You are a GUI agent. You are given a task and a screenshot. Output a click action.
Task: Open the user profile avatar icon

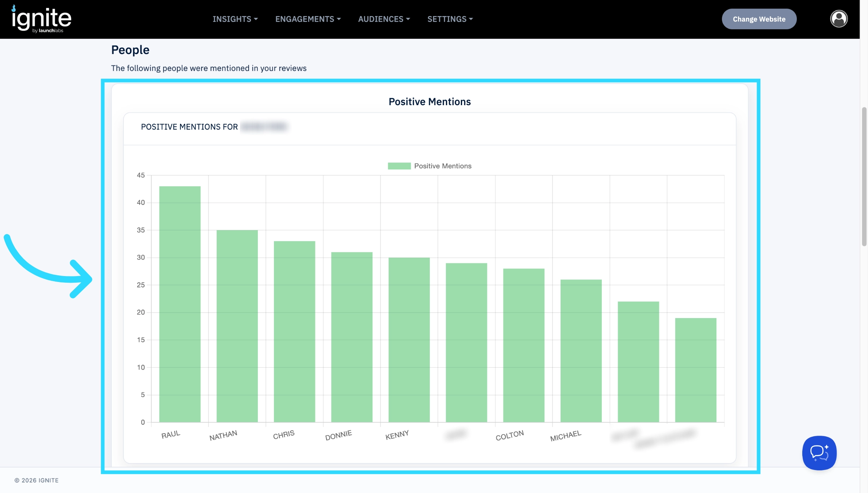(x=839, y=19)
